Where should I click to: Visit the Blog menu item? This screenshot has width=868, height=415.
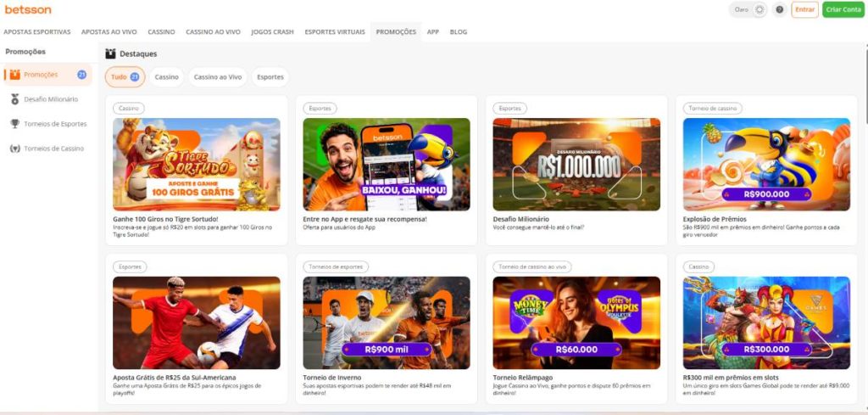coord(459,32)
